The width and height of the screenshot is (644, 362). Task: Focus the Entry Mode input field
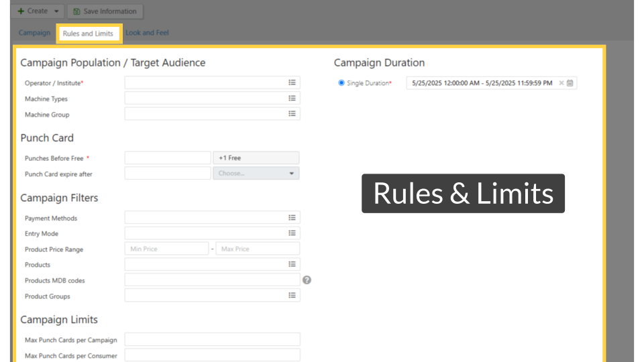(213, 233)
